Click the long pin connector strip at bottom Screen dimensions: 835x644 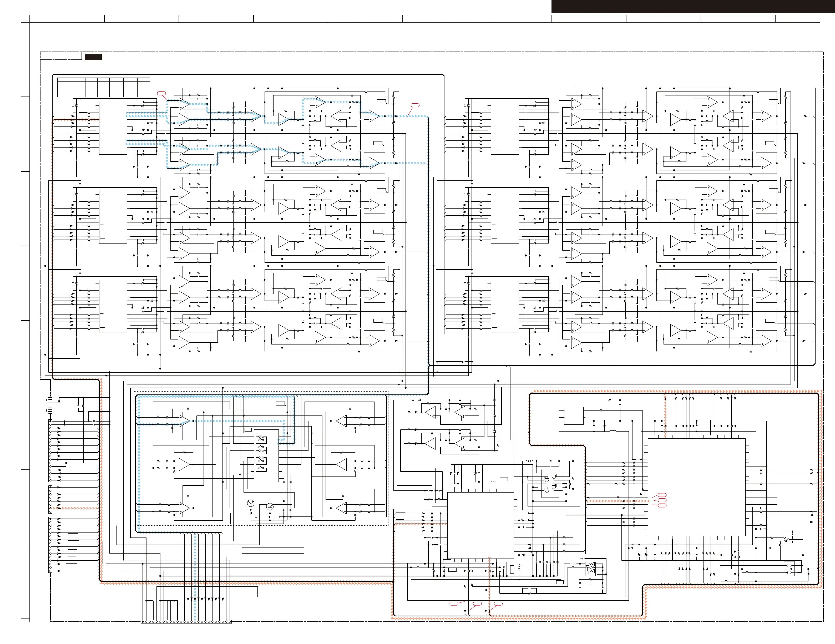pos(186,622)
